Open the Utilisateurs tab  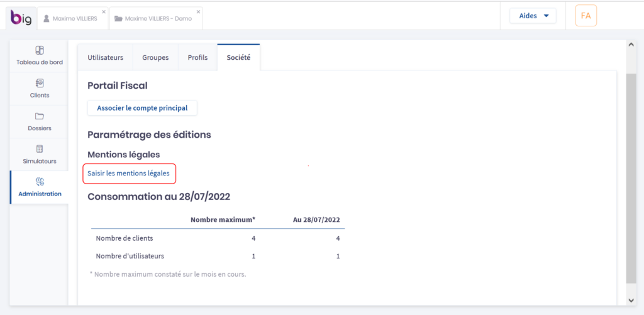[105, 57]
